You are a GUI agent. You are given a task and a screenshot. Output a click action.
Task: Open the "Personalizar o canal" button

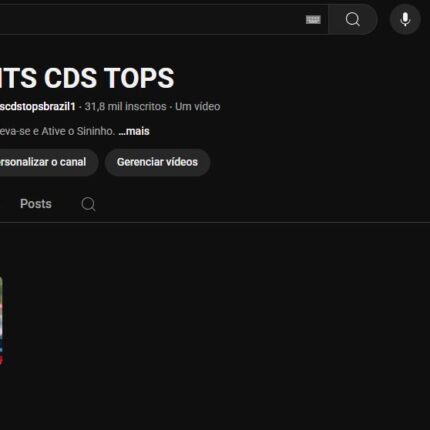(49, 162)
